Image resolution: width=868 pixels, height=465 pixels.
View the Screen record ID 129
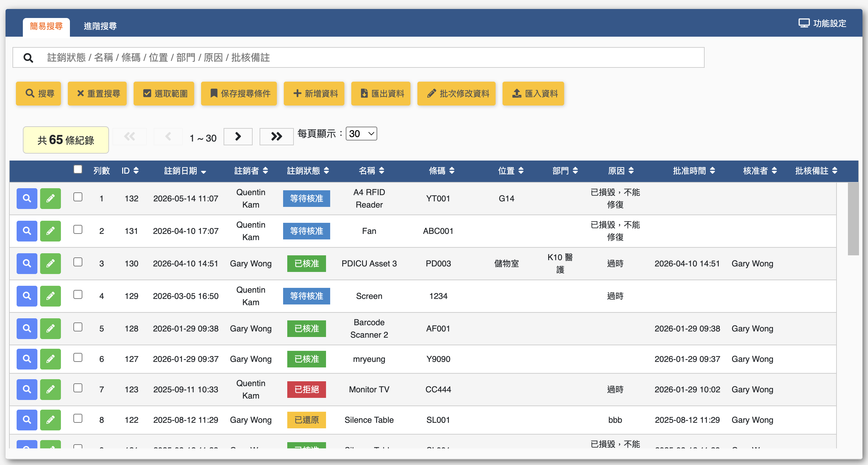[x=27, y=296]
